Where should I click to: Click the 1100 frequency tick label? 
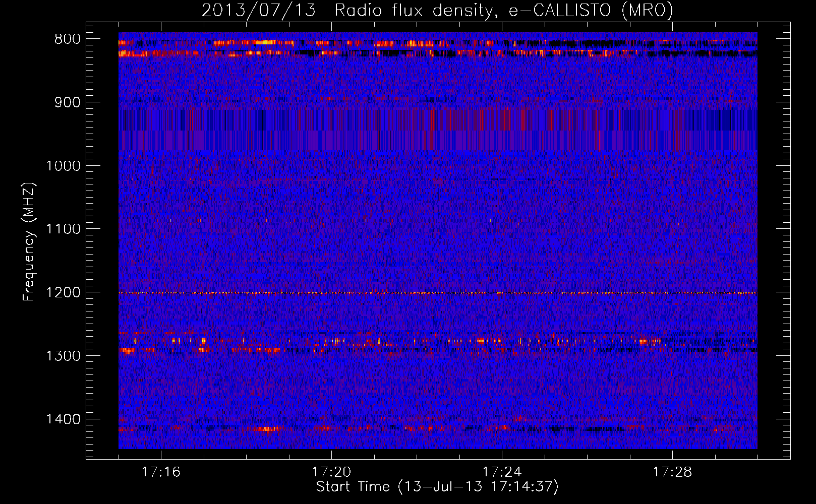coord(63,229)
